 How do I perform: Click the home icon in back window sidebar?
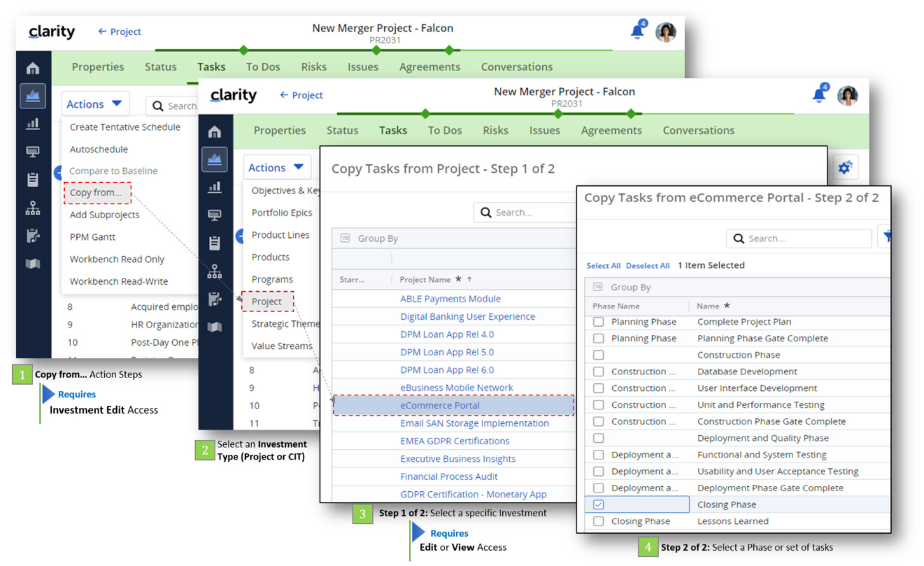point(33,68)
